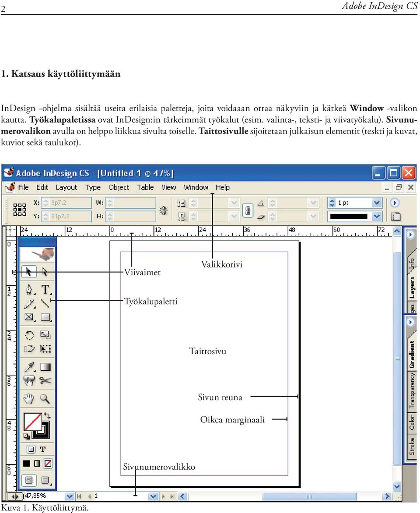Select the Line tool
The width and height of the screenshot is (420, 513).
(x=45, y=304)
